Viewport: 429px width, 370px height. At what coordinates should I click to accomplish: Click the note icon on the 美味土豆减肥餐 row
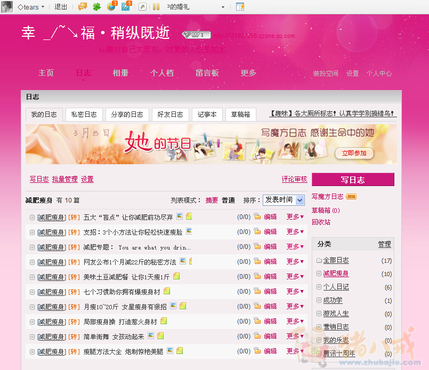point(176,276)
